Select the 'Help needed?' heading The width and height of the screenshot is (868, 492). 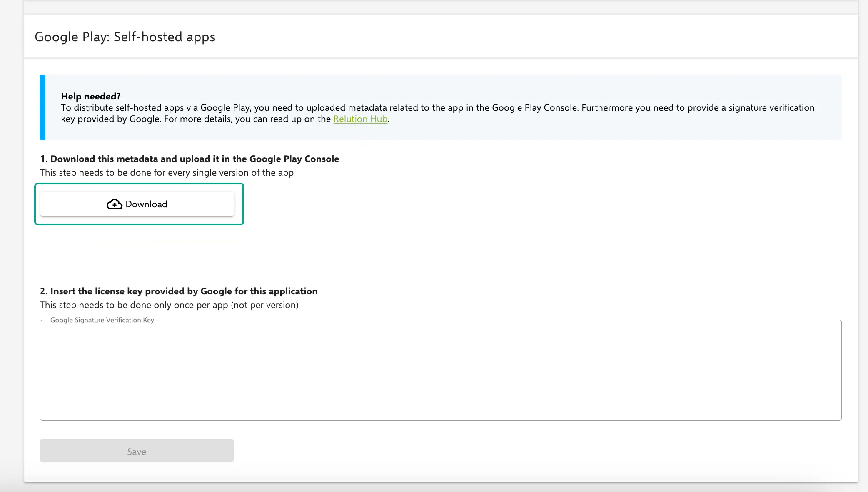coord(90,97)
